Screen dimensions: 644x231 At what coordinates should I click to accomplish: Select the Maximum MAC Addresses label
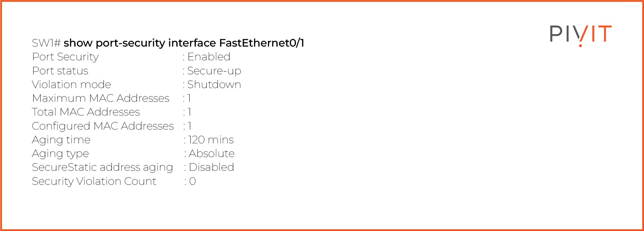point(101,98)
